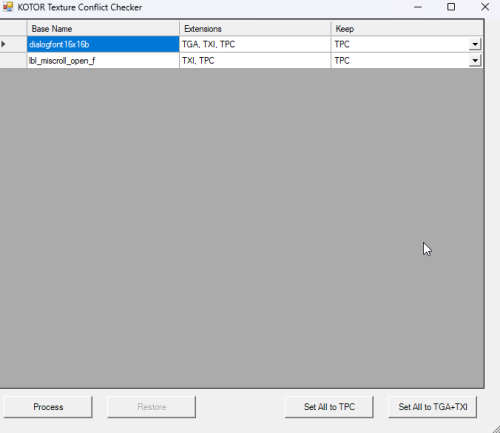Click the TPC Keep cell in second row
Image resolution: width=500 pixels, height=433 pixels.
[400, 60]
